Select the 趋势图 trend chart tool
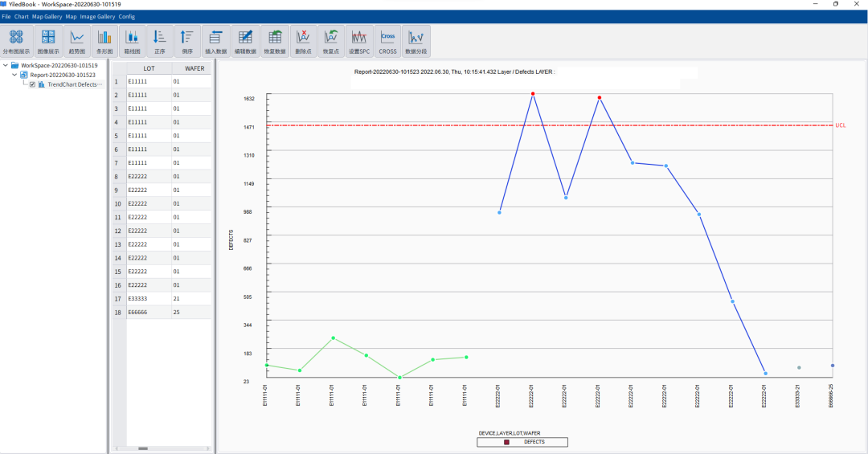 click(77, 40)
